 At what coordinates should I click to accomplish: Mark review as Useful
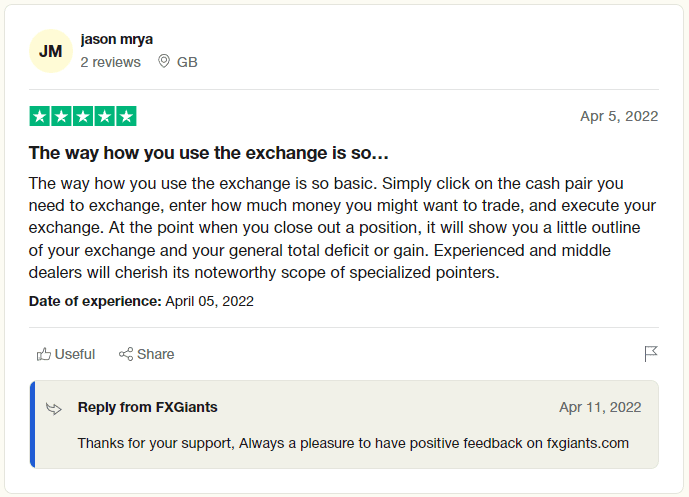pos(65,354)
